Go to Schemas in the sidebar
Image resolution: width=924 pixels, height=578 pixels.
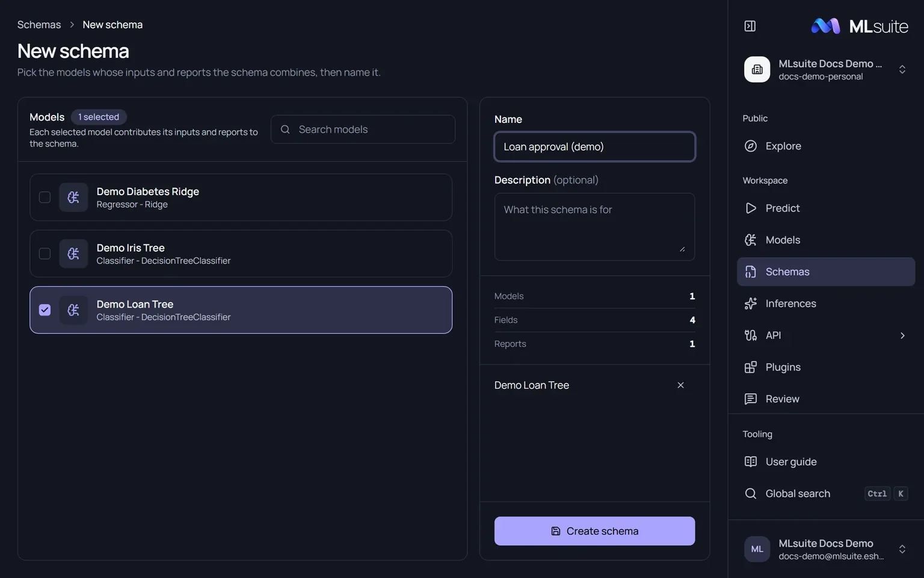[x=826, y=272]
